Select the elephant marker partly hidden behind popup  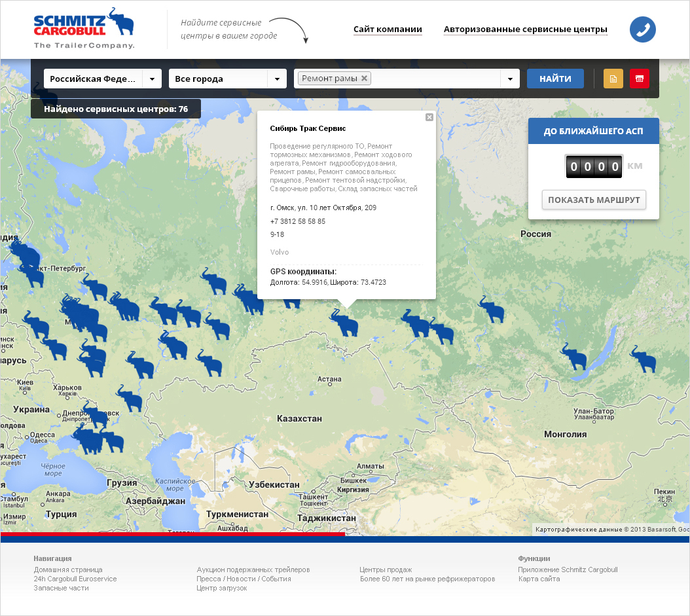coord(291,304)
